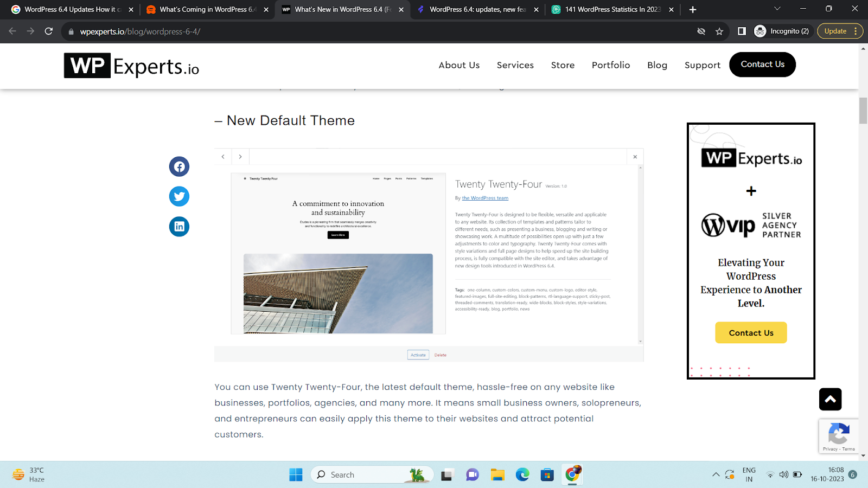Launch the Teams Chat taskbar icon

[x=473, y=475]
